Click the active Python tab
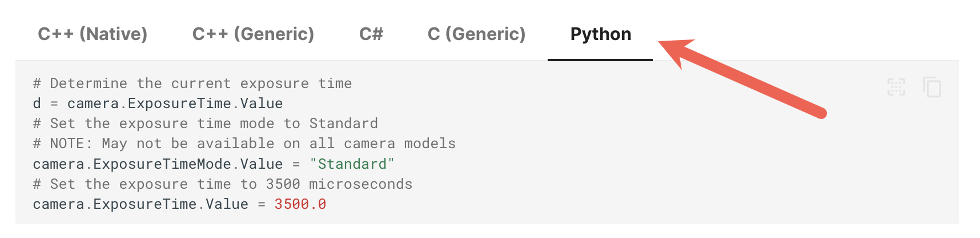This screenshot has width=980, height=238. [600, 34]
